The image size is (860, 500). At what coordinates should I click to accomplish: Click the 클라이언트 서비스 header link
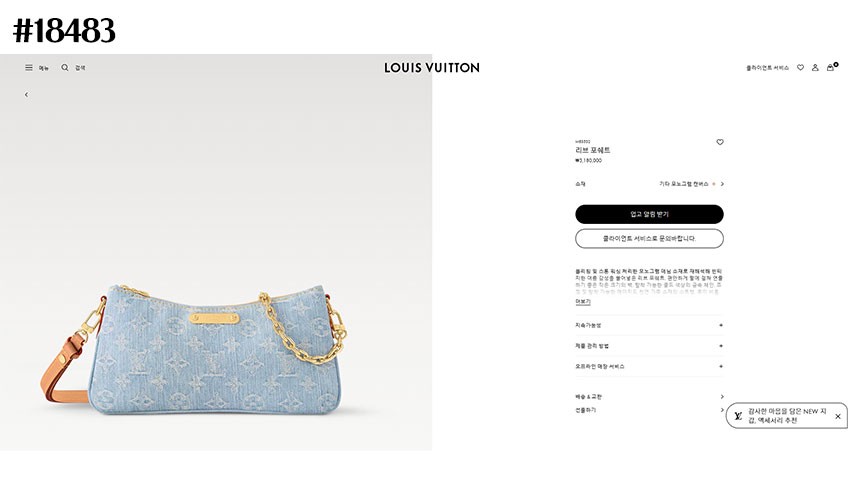[x=767, y=67]
